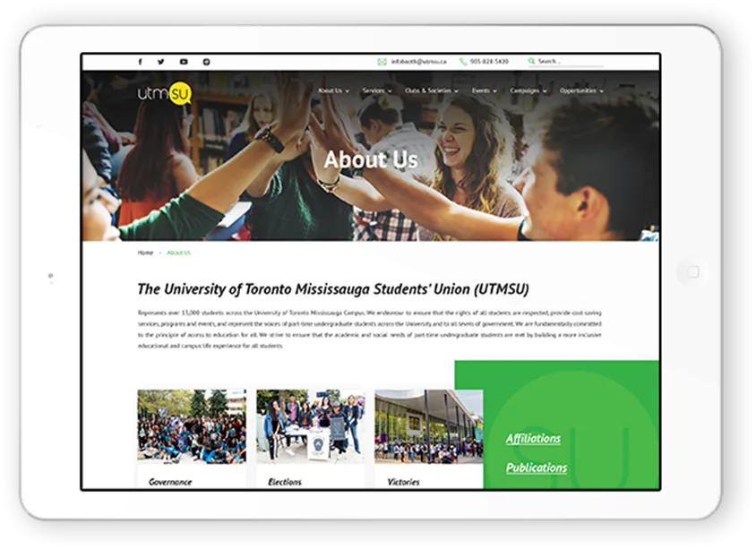This screenshot has width=756, height=549.
Task: Click the About Us hero heading
Action: click(371, 159)
